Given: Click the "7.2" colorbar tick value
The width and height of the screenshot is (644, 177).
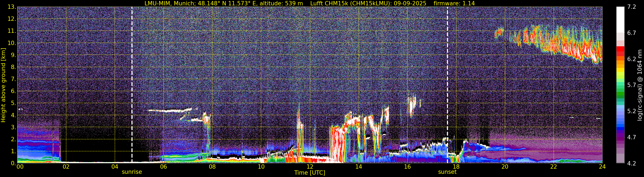Looking at the screenshot, I should coord(632,7).
